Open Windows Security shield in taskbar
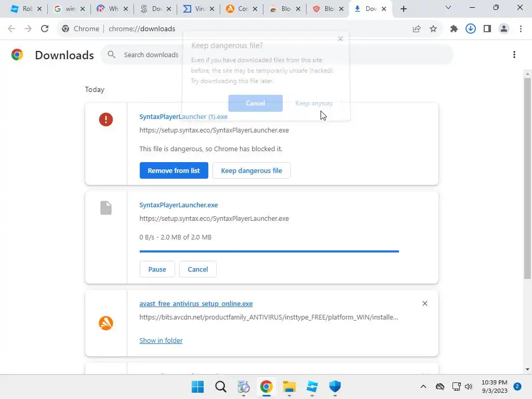This screenshot has height=399, width=532. [x=335, y=387]
